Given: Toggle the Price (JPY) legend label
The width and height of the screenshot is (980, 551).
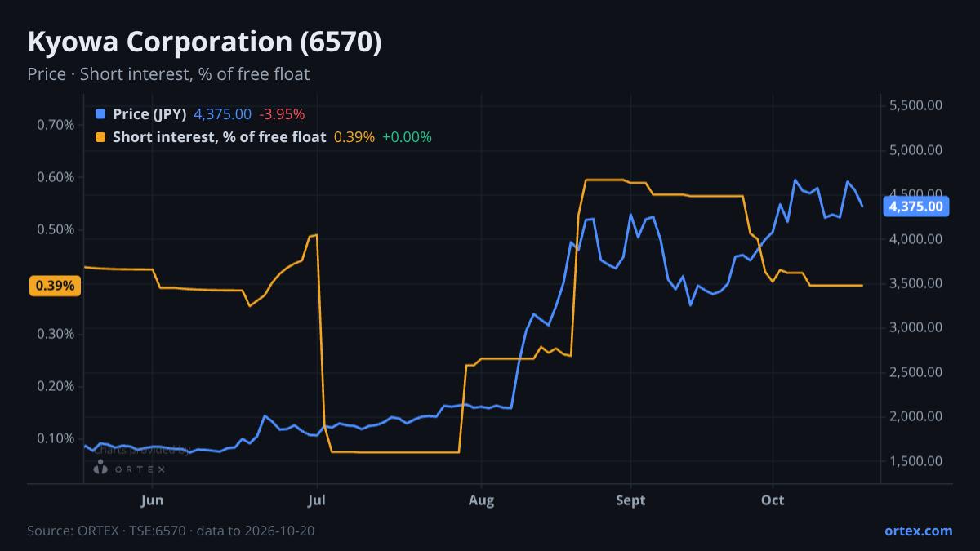Looking at the screenshot, I should coord(150,114).
